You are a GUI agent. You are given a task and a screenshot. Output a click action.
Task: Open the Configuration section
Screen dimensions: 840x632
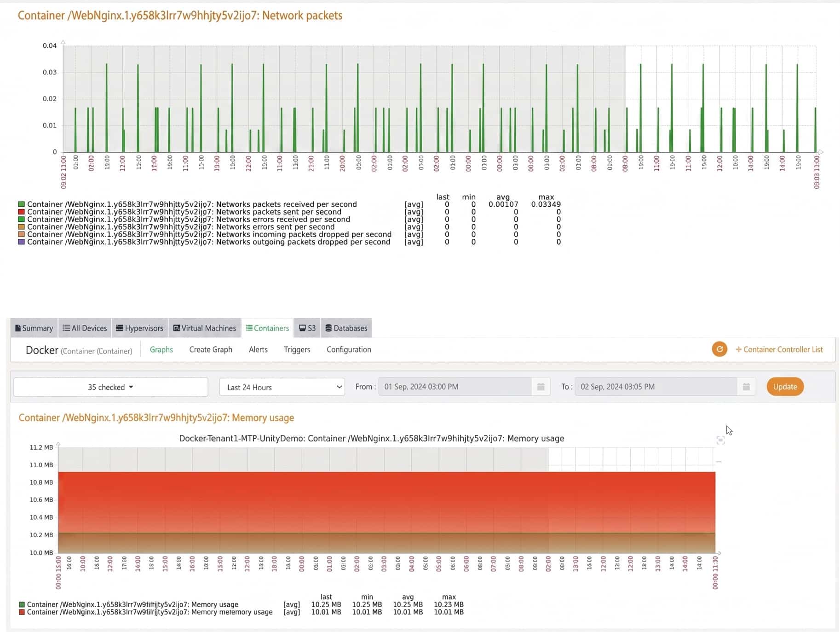(x=349, y=349)
